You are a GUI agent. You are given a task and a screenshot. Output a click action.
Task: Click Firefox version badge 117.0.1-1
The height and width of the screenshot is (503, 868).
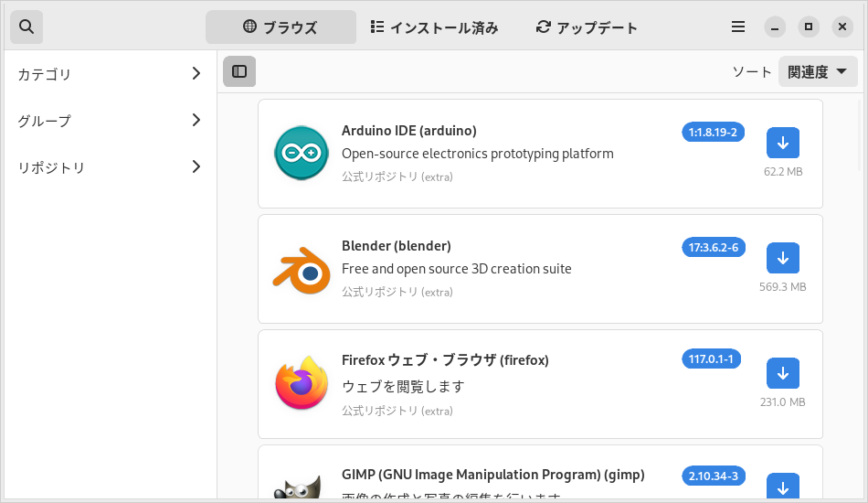point(712,359)
